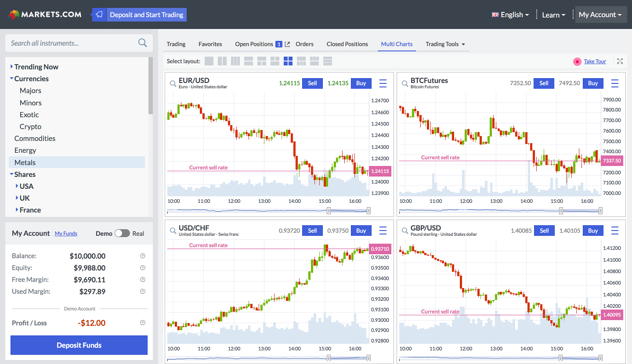
Task: Select the Multi Charts tab
Action: tap(397, 44)
